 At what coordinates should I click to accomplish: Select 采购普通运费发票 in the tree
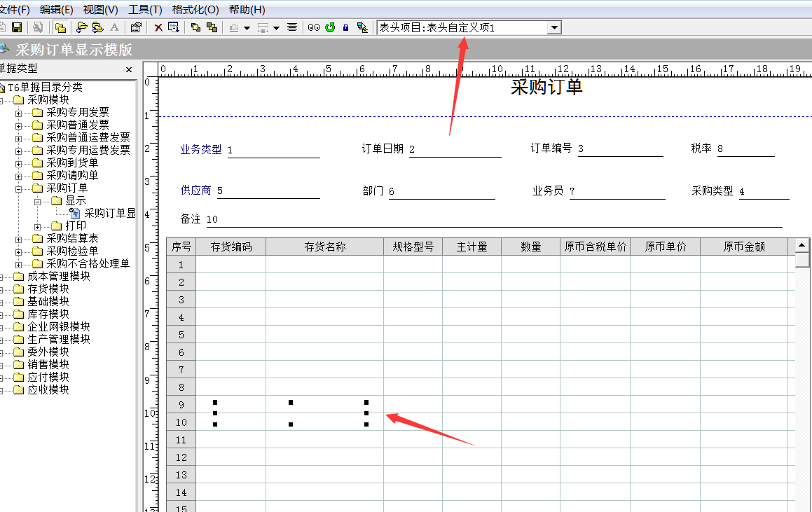pos(88,137)
